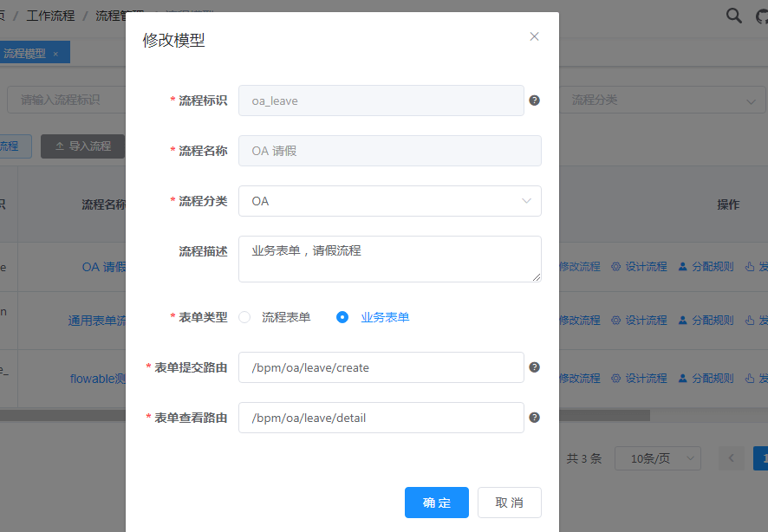Open the GitHub icon in top bar

(761, 16)
